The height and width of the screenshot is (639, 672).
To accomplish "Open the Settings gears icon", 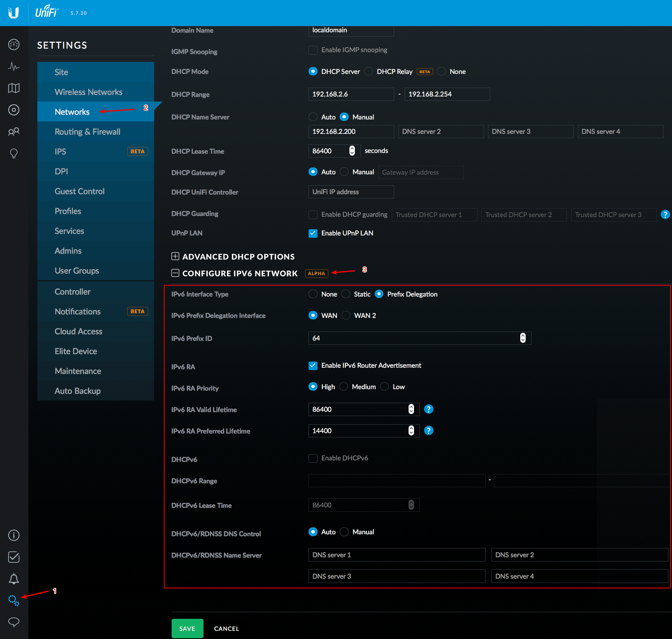I will (x=14, y=600).
